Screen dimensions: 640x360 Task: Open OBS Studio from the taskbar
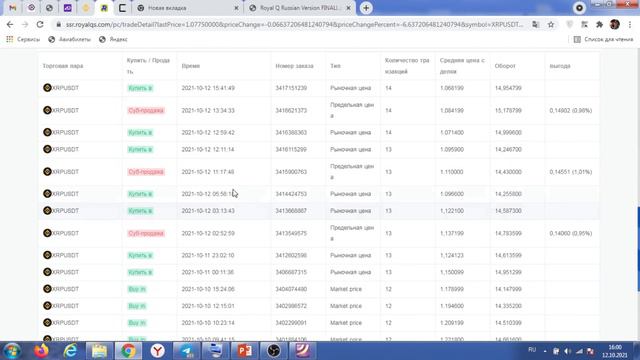274,351
